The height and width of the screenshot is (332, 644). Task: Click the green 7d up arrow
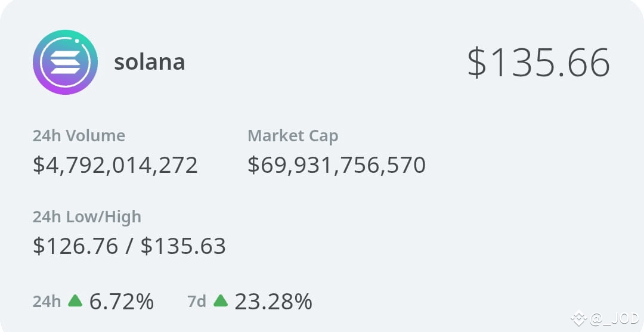coord(221,301)
